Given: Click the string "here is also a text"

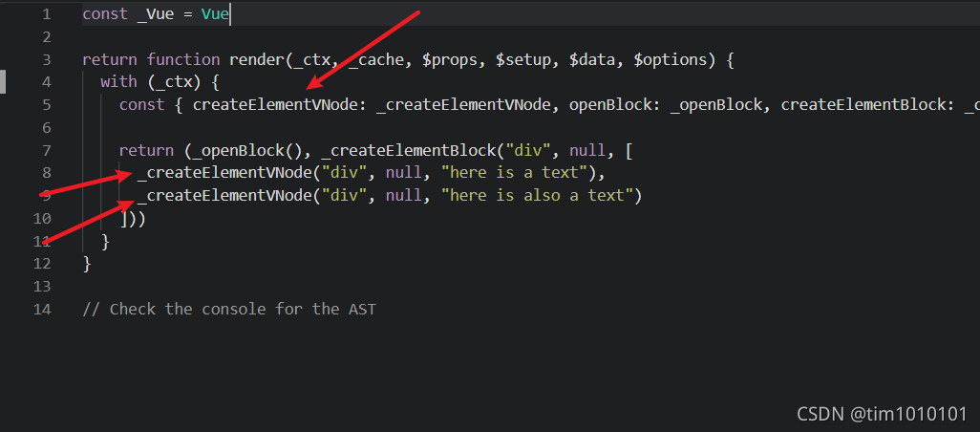Looking at the screenshot, I should tap(537, 196).
